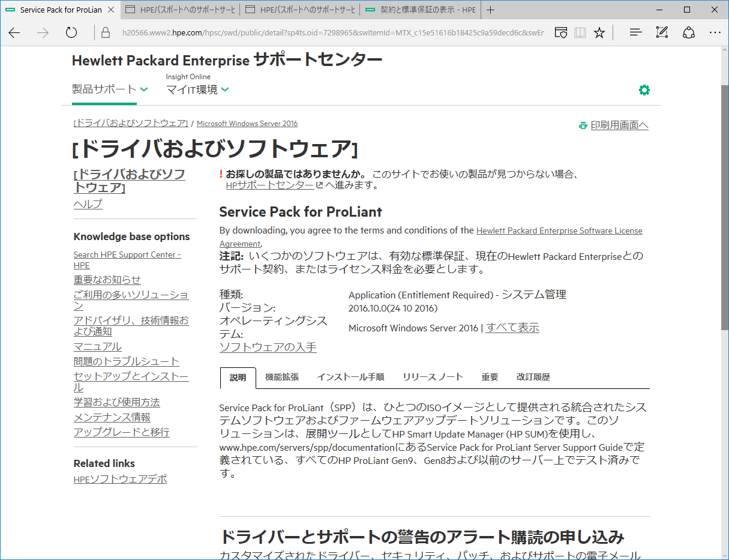
Task: Click the printer icon beside 印刷用画面へ
Action: coord(583,125)
